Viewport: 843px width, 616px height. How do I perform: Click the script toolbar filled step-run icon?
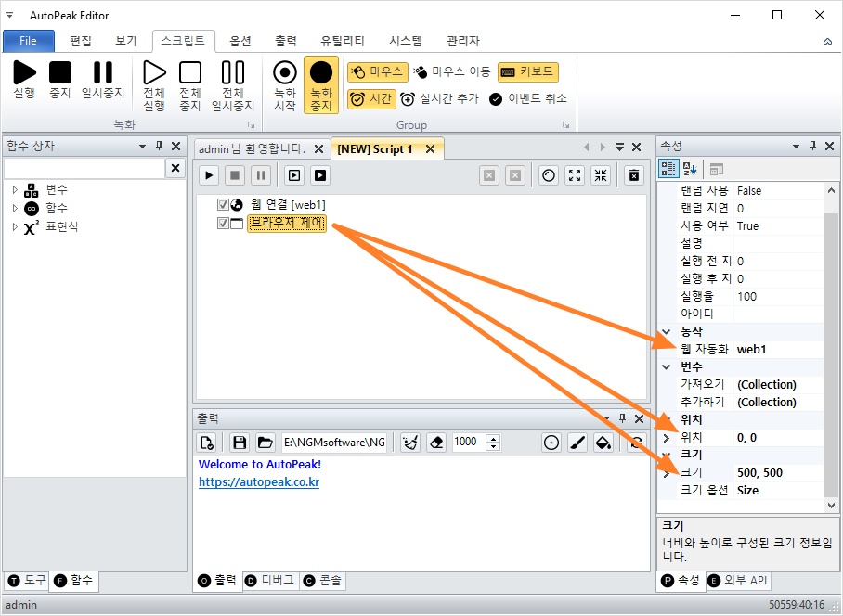point(320,175)
